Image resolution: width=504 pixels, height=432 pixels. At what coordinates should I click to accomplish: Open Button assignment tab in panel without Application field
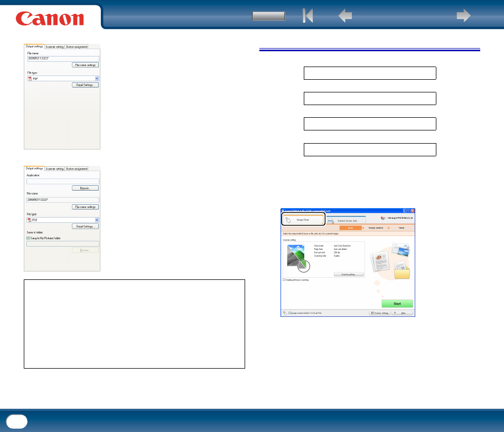[77, 47]
